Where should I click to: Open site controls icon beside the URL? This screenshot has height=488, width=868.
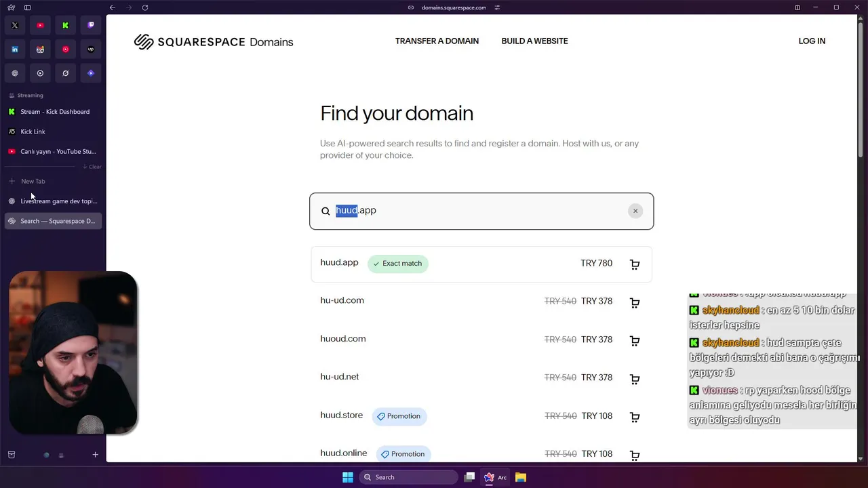[x=497, y=7]
